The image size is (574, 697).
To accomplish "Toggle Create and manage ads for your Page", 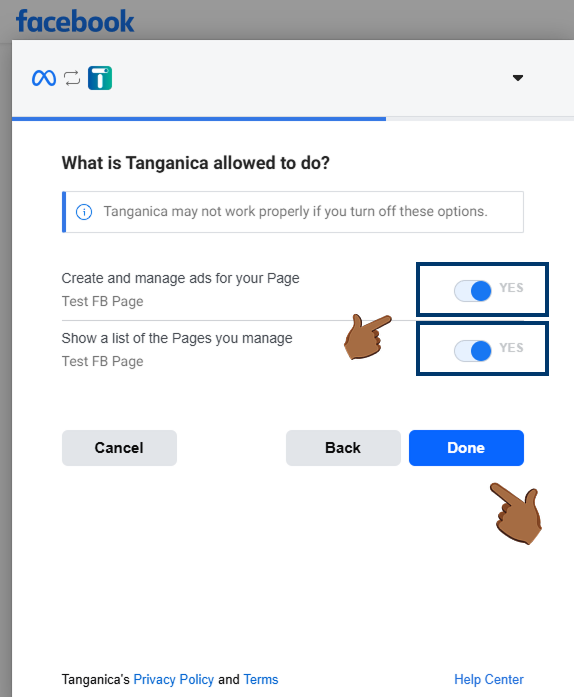I will pos(473,291).
